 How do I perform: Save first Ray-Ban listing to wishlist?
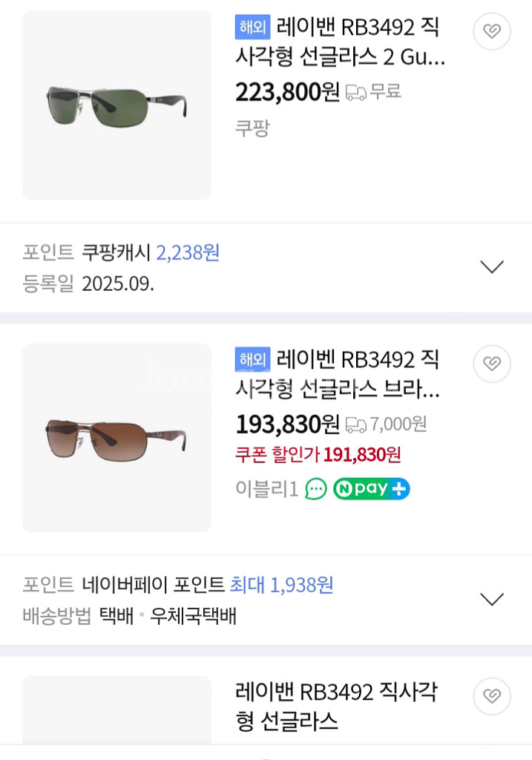pos(491,31)
